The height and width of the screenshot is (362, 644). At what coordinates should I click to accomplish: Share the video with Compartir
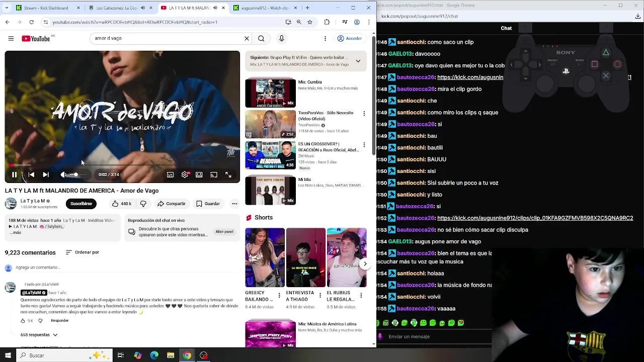click(x=171, y=204)
